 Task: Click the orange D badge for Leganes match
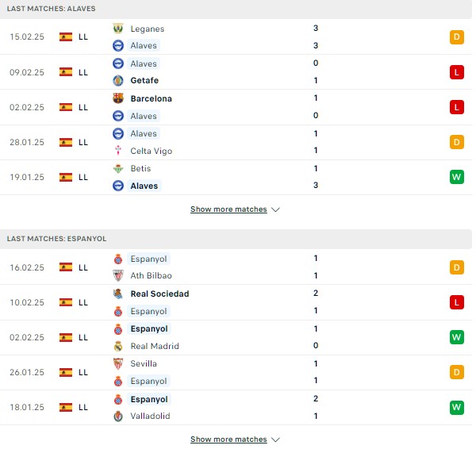(x=457, y=37)
